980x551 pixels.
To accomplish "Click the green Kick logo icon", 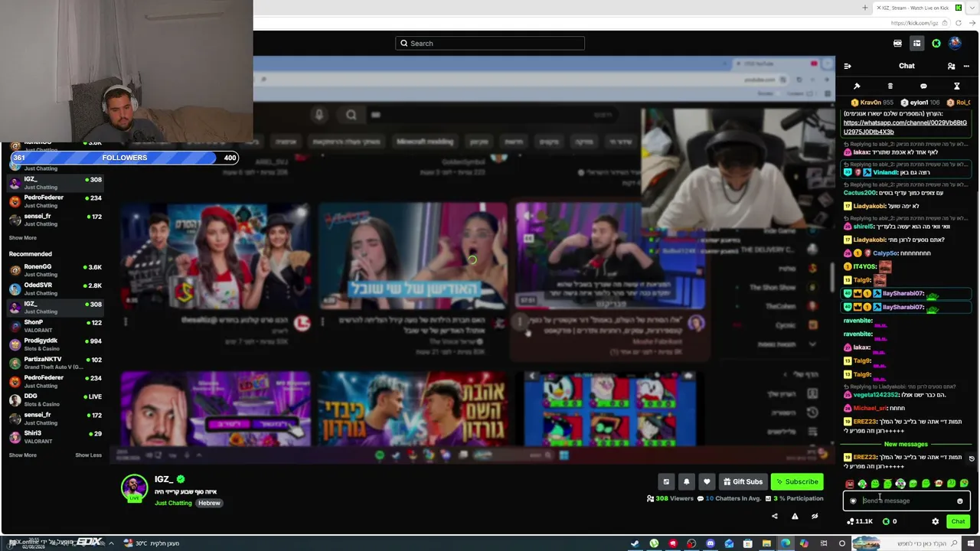I will 936,44.
